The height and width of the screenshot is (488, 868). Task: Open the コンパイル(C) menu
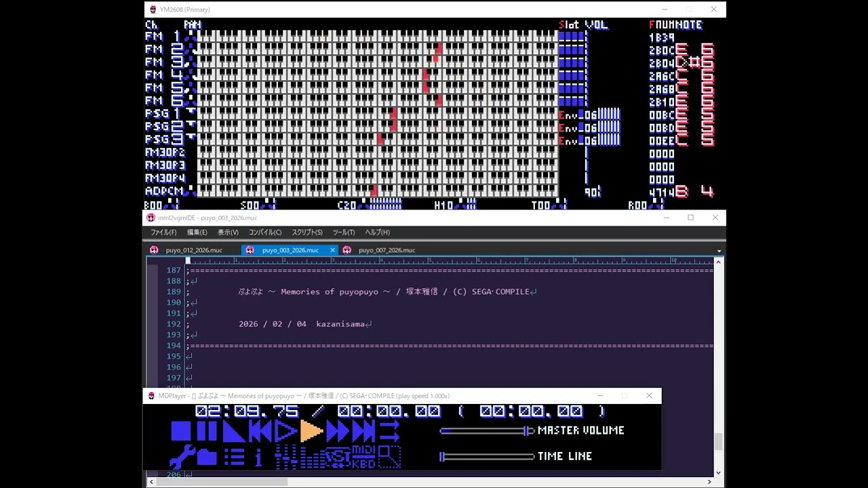[x=264, y=232]
